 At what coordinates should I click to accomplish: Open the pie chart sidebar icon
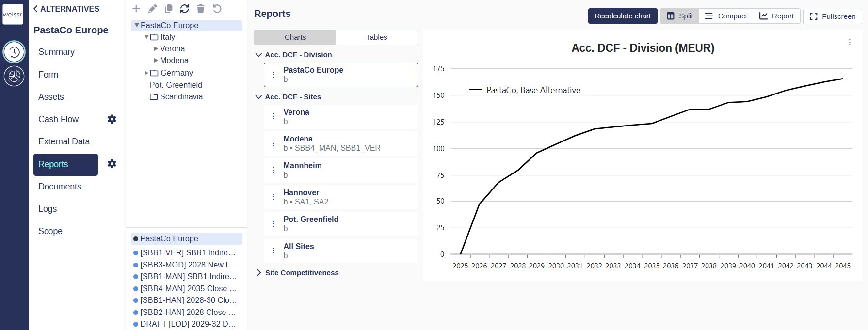click(x=14, y=76)
